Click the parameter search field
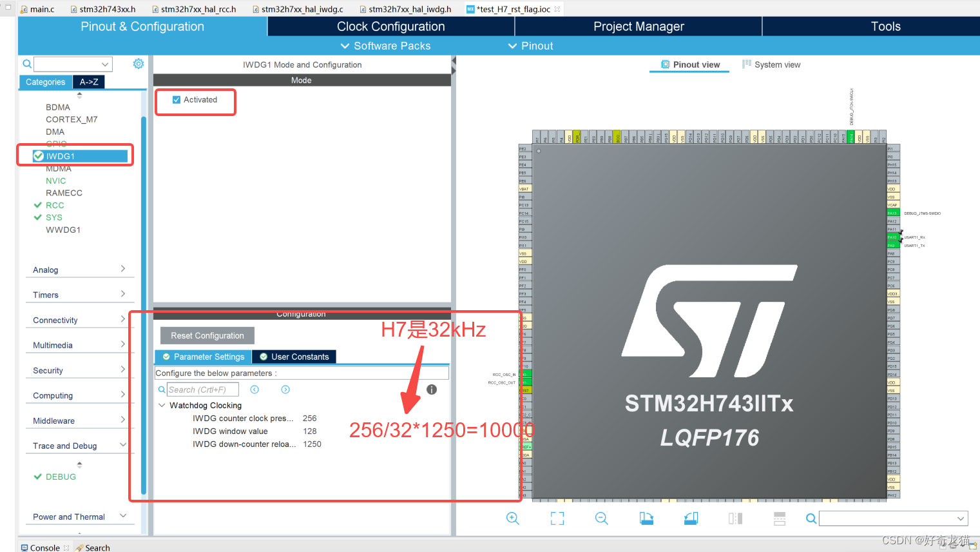Image resolution: width=980 pixels, height=552 pixels. [x=203, y=389]
